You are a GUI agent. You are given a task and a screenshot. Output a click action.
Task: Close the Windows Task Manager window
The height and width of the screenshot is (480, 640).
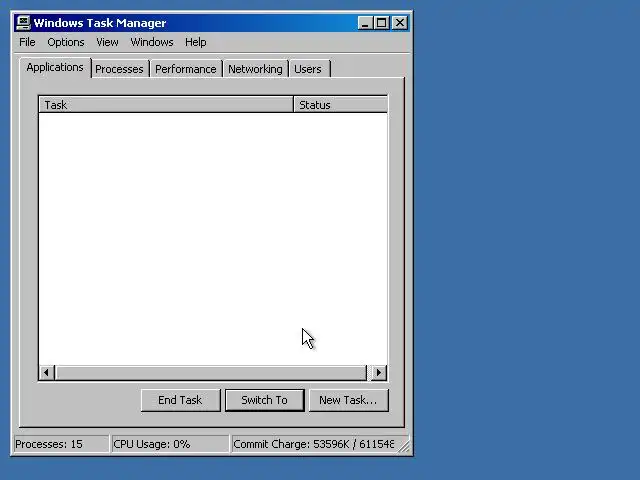[400, 23]
